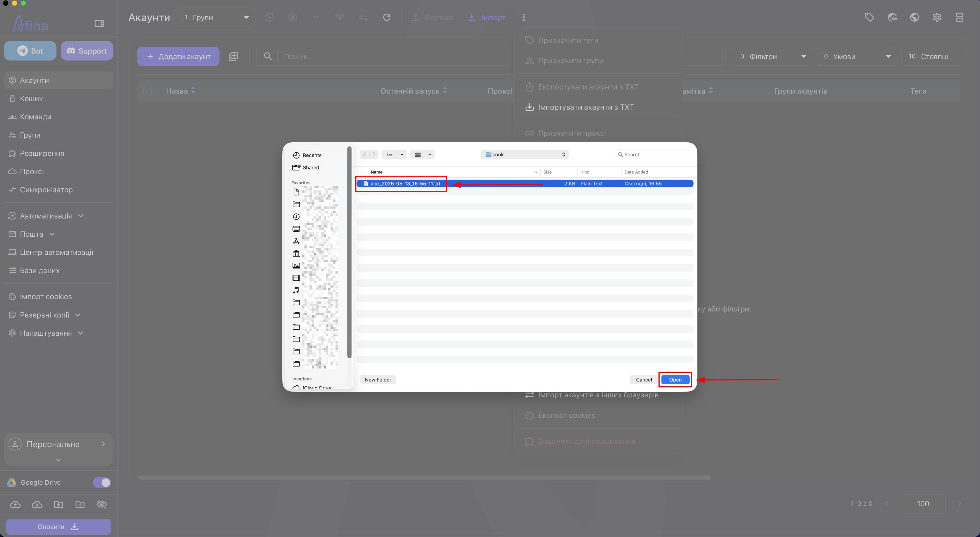Expand the Резервні копії sidebar section
This screenshot has height=537, width=980.
[78, 315]
